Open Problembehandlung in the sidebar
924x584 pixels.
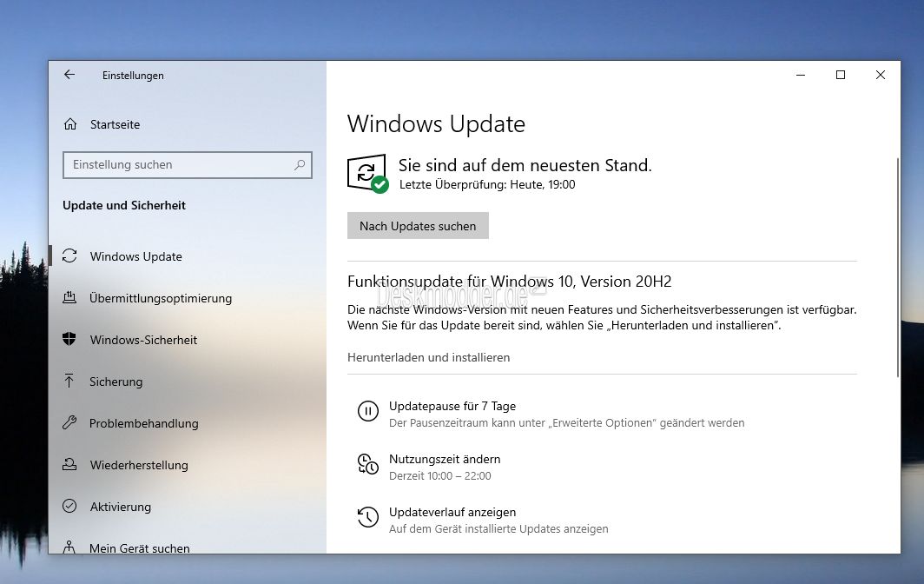(144, 423)
